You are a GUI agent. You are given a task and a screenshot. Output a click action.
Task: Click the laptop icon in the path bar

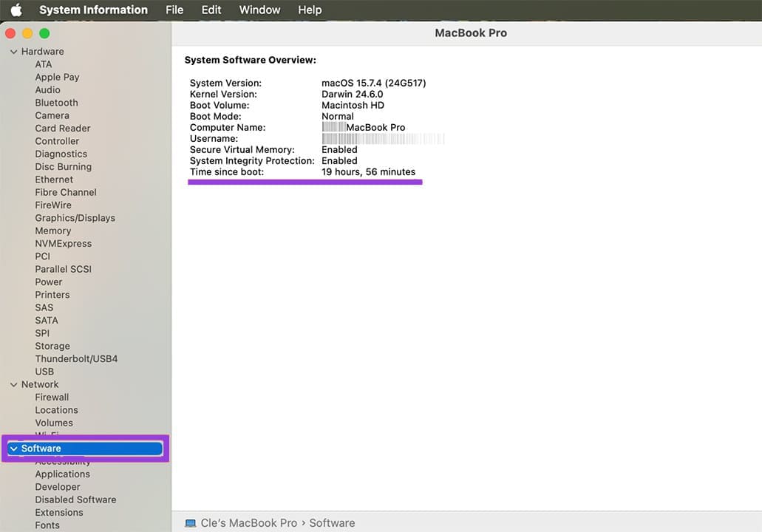[191, 523]
